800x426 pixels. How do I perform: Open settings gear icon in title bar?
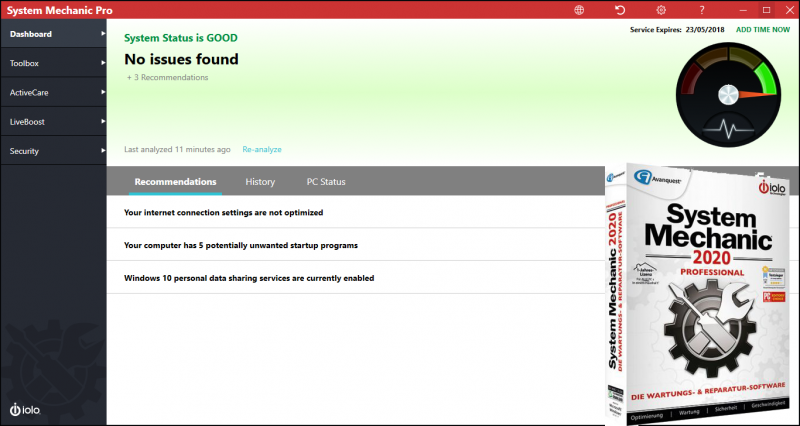click(x=661, y=10)
